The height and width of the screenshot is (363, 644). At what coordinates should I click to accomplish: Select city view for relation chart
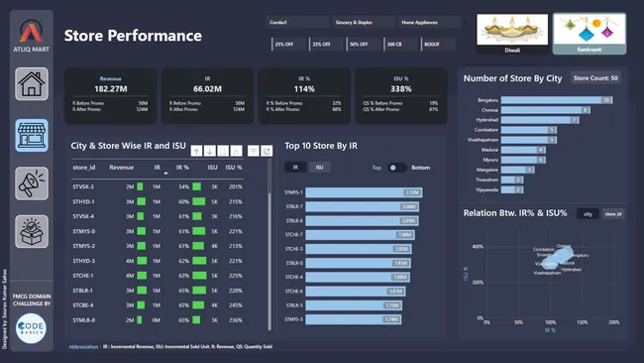point(588,214)
